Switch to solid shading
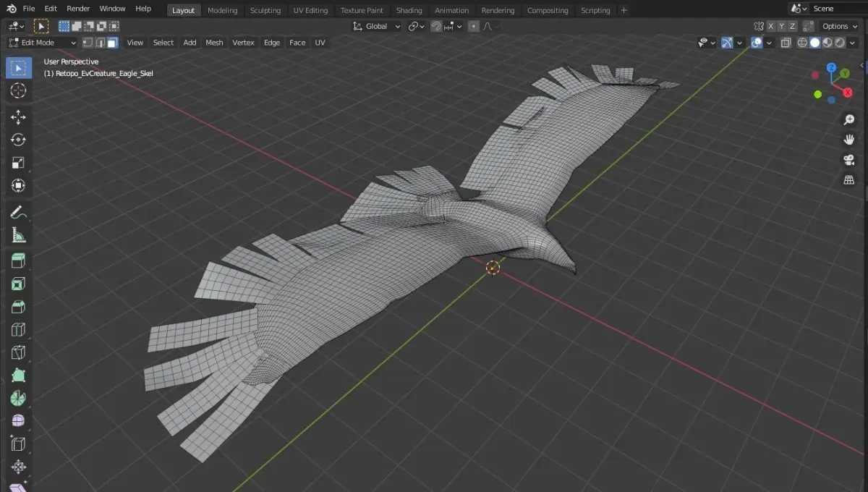868x492 pixels. point(815,43)
